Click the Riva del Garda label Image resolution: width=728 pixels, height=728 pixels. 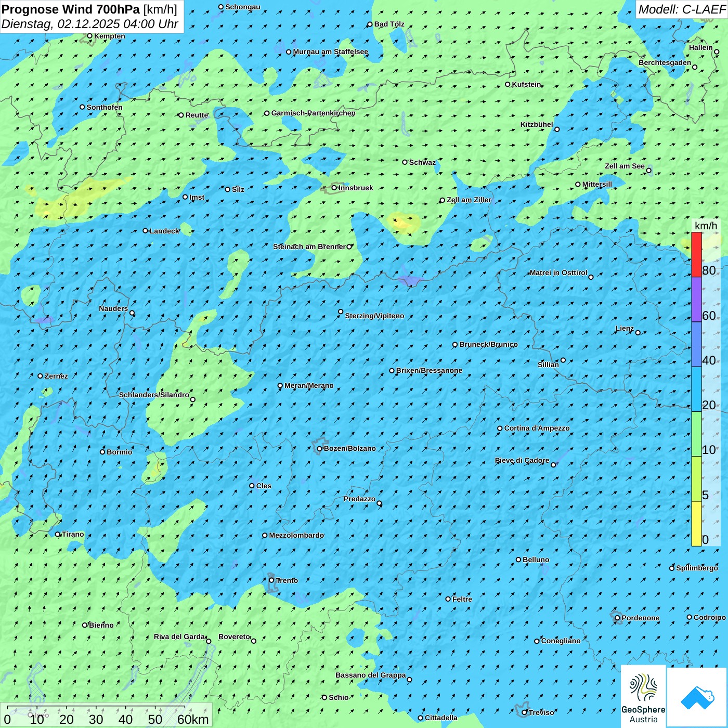pos(179,636)
